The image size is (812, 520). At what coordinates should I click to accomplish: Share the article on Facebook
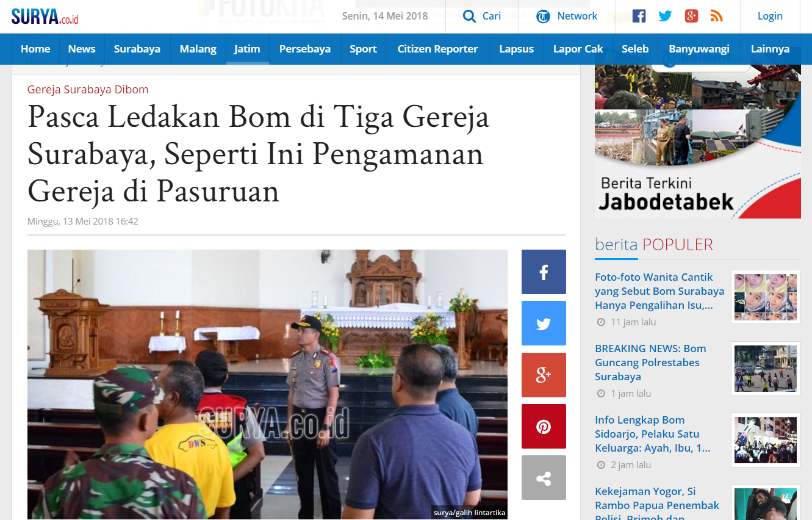click(x=544, y=272)
